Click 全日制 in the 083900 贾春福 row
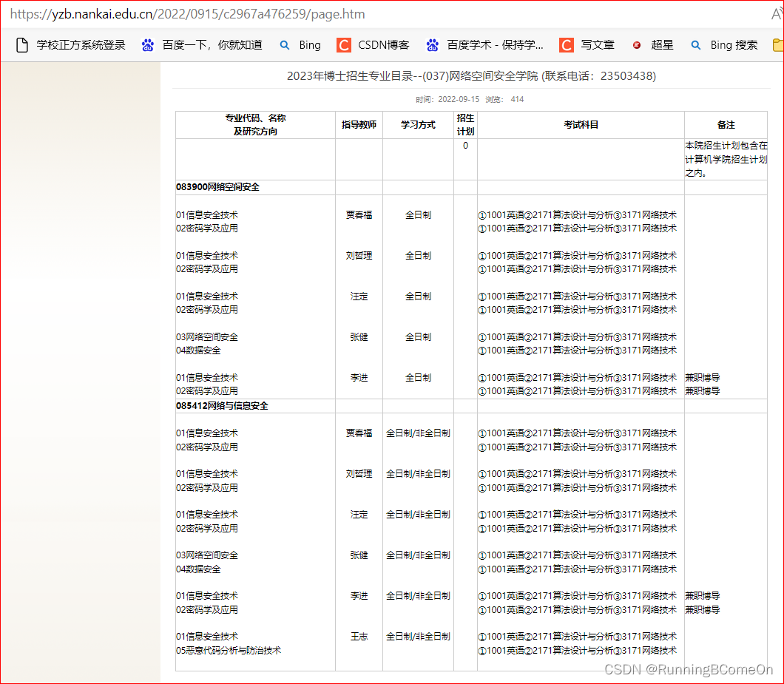Screen dimensions: 784x684 click(x=418, y=215)
